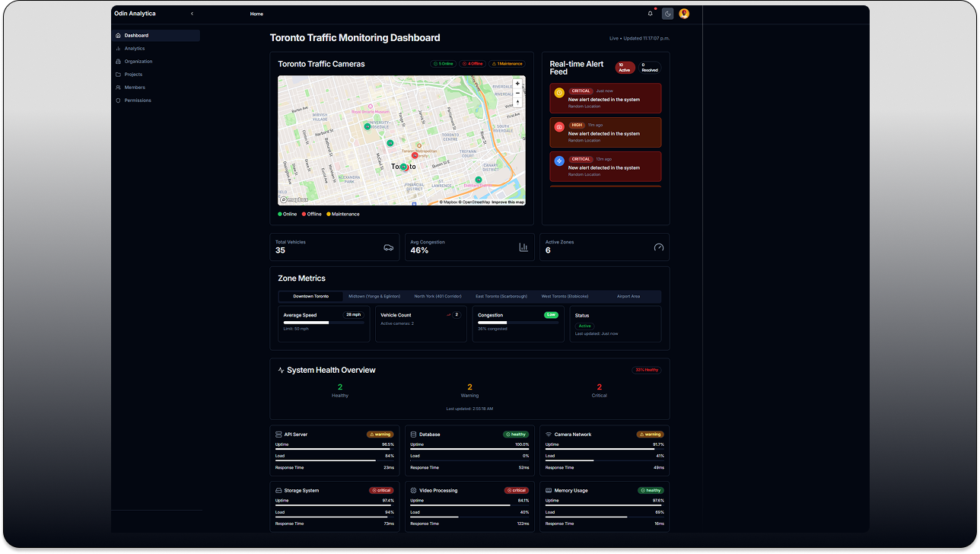Image resolution: width=980 pixels, height=554 pixels.
Task: Open the notification bell
Action: click(x=650, y=13)
